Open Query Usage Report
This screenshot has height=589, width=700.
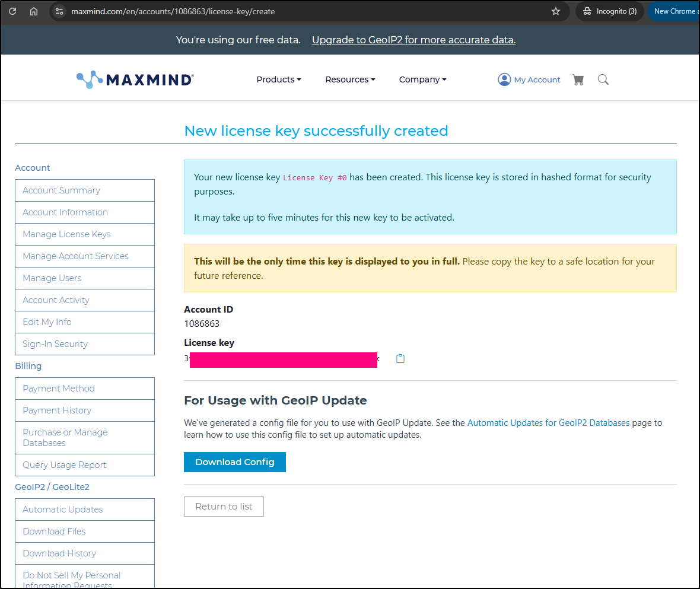[85, 465]
